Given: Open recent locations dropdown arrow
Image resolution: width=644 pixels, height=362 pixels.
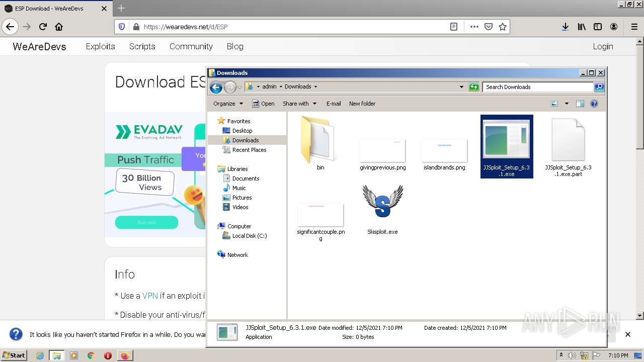Looking at the screenshot, I should pos(239,87).
